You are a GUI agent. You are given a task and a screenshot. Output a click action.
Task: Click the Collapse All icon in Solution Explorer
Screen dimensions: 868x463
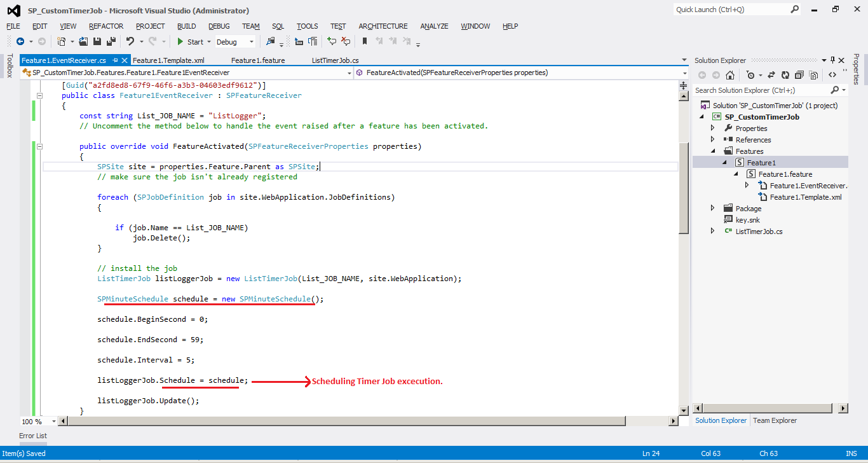tap(799, 75)
